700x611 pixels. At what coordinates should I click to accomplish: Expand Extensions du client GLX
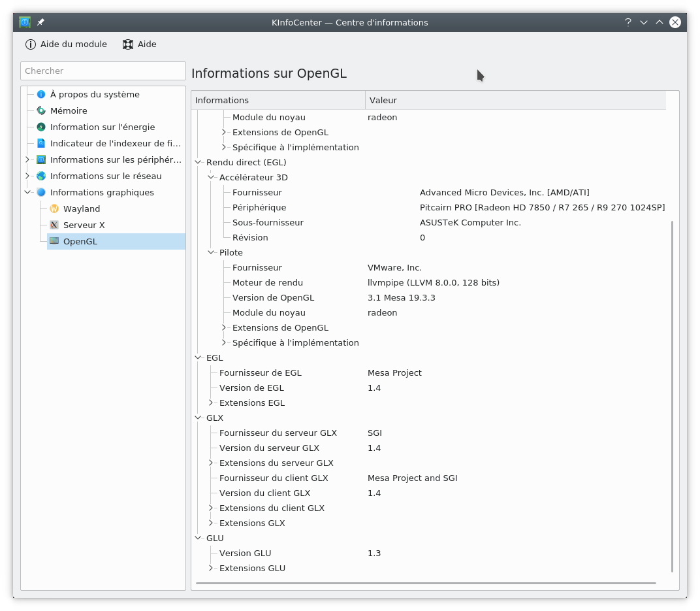point(211,508)
